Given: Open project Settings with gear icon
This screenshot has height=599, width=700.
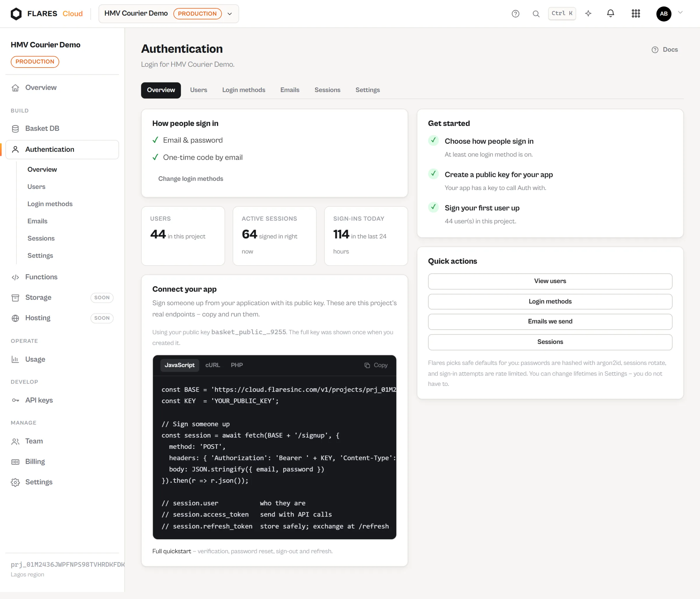Looking at the screenshot, I should [62, 482].
